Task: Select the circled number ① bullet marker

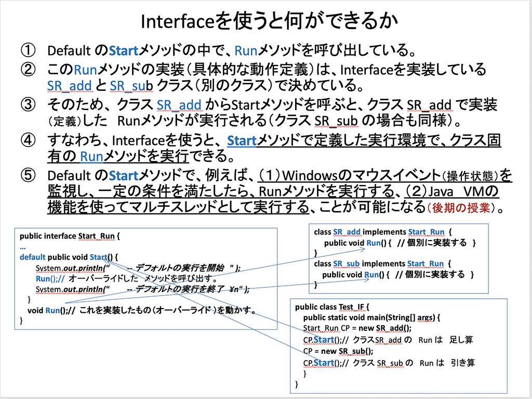Action: pos(28,50)
